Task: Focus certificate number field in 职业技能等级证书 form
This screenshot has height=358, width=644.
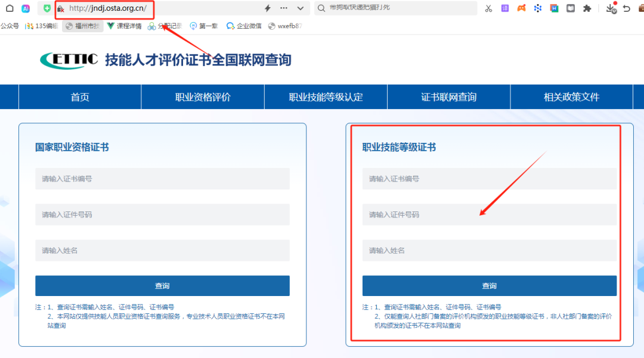Action: (489, 179)
